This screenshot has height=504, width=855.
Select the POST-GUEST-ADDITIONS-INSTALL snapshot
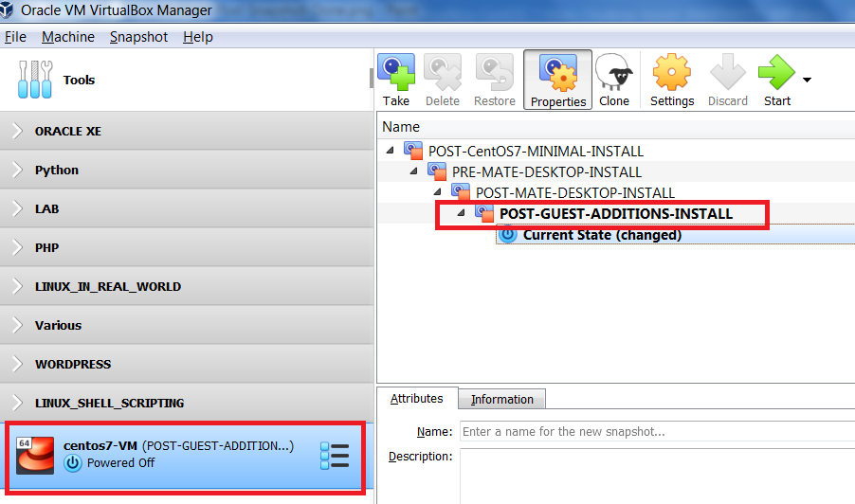pyautogui.click(x=615, y=214)
